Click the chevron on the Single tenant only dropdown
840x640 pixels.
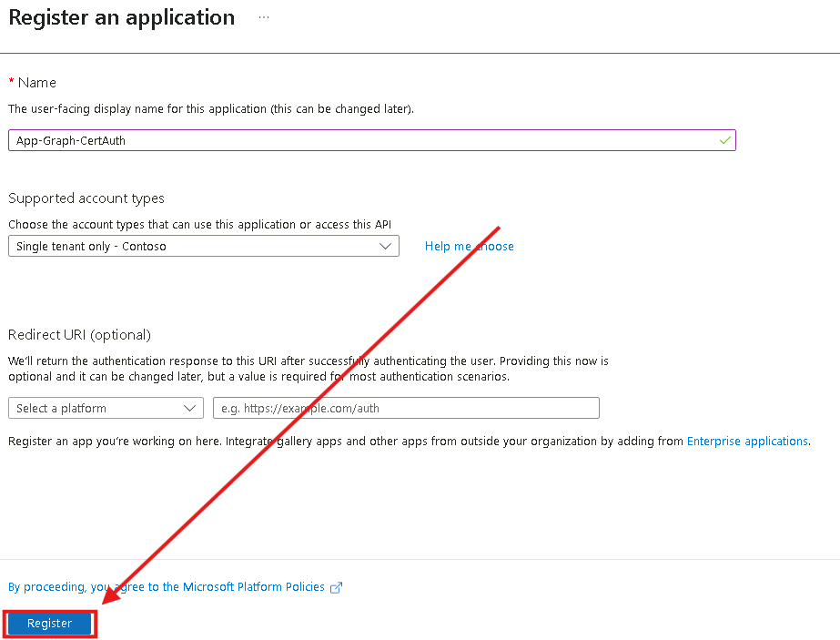click(x=385, y=246)
